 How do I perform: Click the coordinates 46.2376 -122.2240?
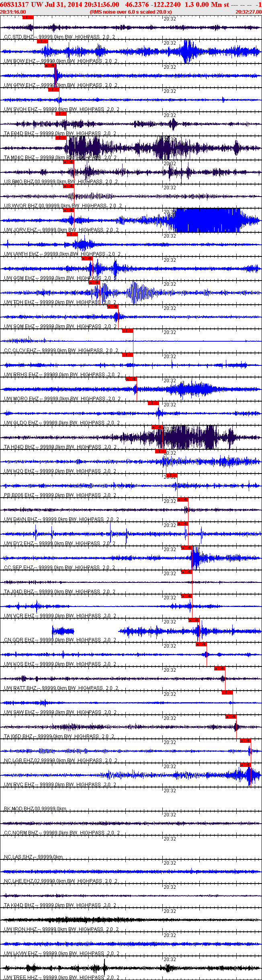tap(153, 4)
